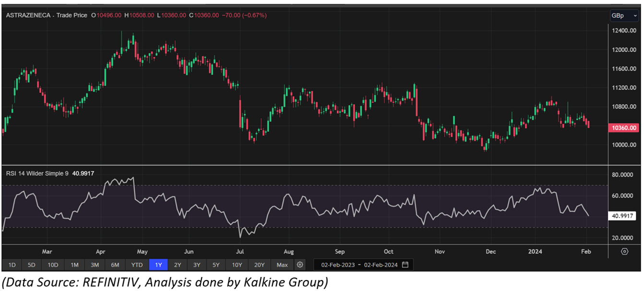Click the 80.0000 RSI axis label

point(623,175)
